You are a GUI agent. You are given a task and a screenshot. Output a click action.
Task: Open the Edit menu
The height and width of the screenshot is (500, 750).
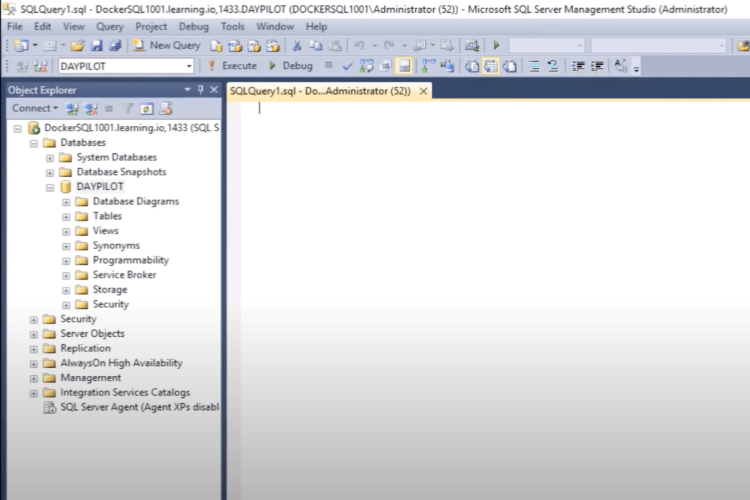coord(43,26)
